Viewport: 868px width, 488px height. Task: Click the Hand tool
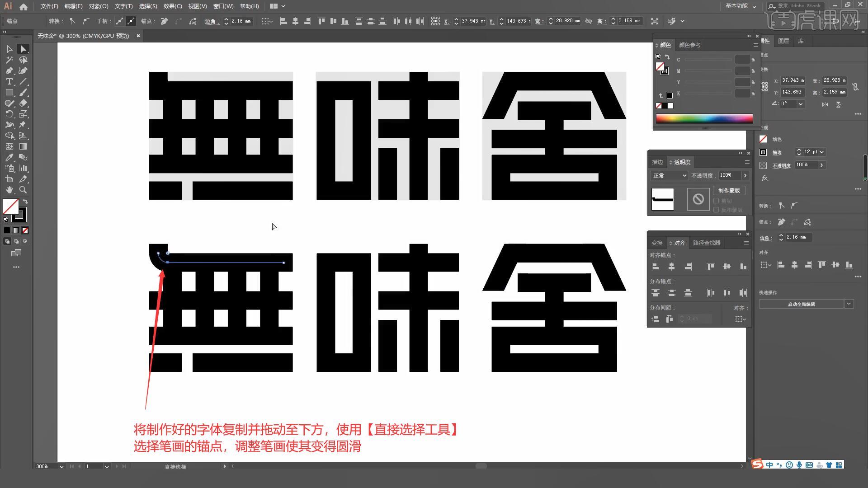[9, 190]
